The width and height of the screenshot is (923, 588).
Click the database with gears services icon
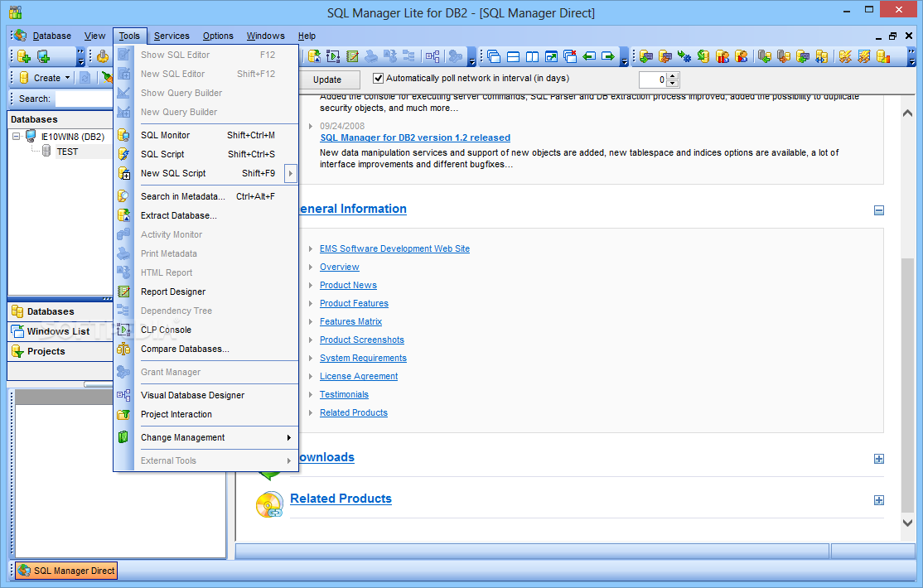(684, 56)
